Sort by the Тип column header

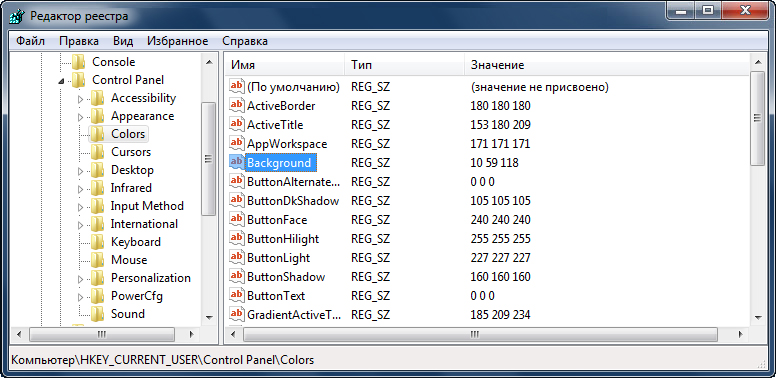pos(404,65)
